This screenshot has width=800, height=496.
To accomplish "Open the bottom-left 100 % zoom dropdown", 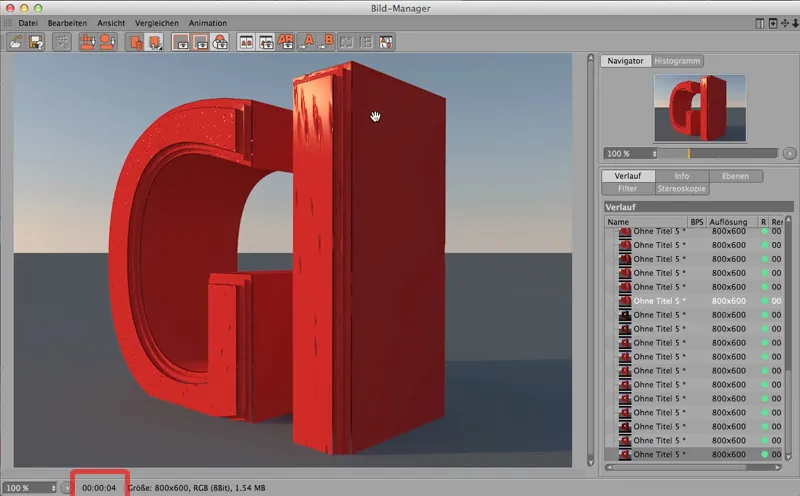I will (x=30, y=487).
